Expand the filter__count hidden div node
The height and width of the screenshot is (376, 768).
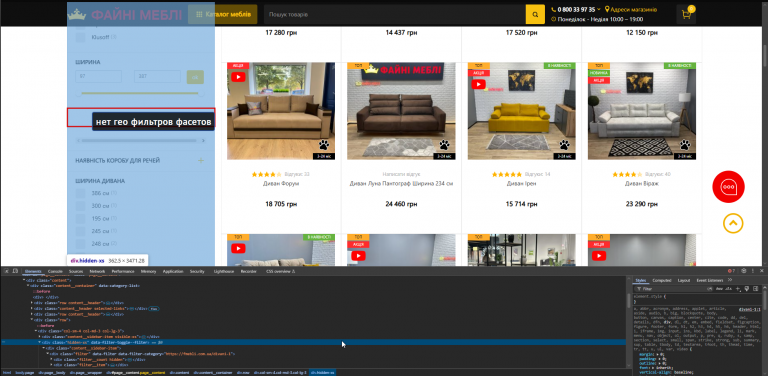[x=51, y=359]
